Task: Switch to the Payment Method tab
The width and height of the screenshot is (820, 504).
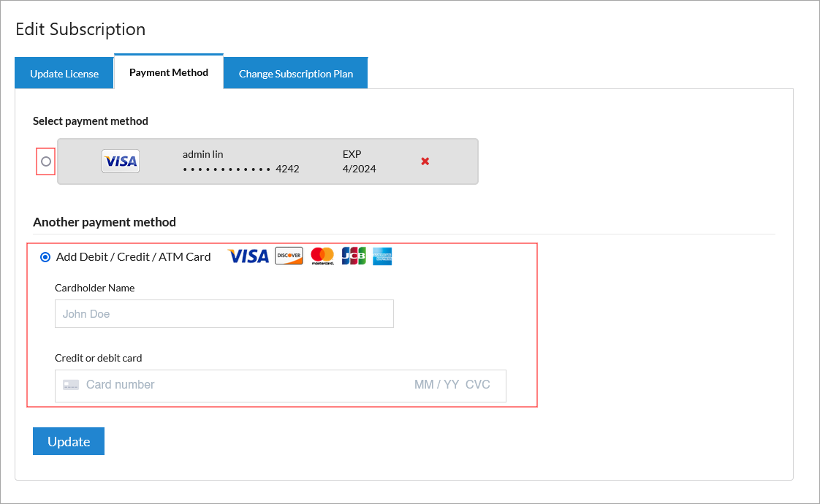Action: pyautogui.click(x=168, y=72)
